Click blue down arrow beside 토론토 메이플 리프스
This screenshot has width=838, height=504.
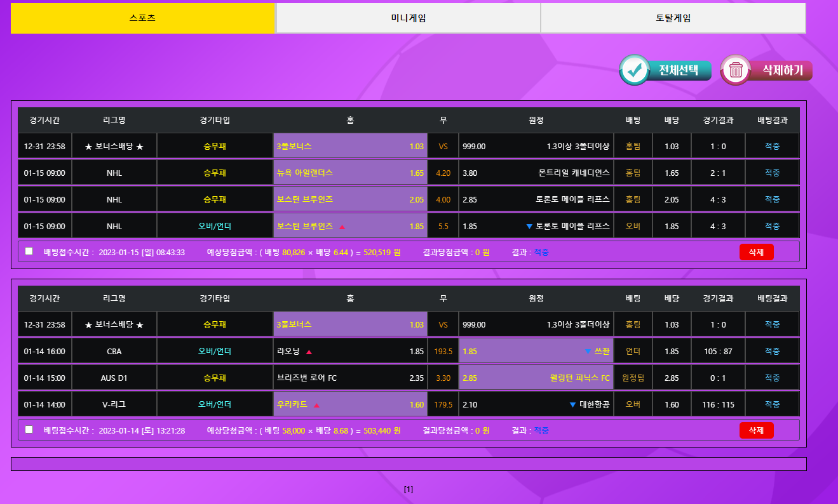tap(529, 227)
